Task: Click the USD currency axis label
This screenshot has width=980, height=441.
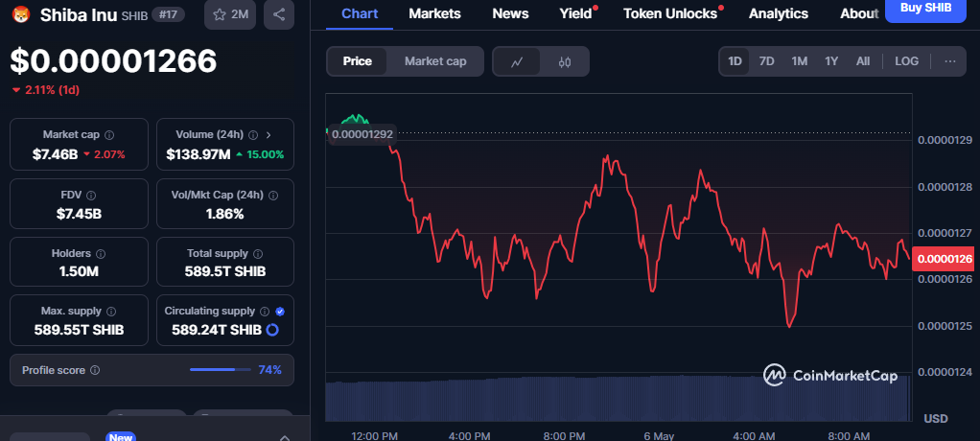Action: (x=936, y=418)
